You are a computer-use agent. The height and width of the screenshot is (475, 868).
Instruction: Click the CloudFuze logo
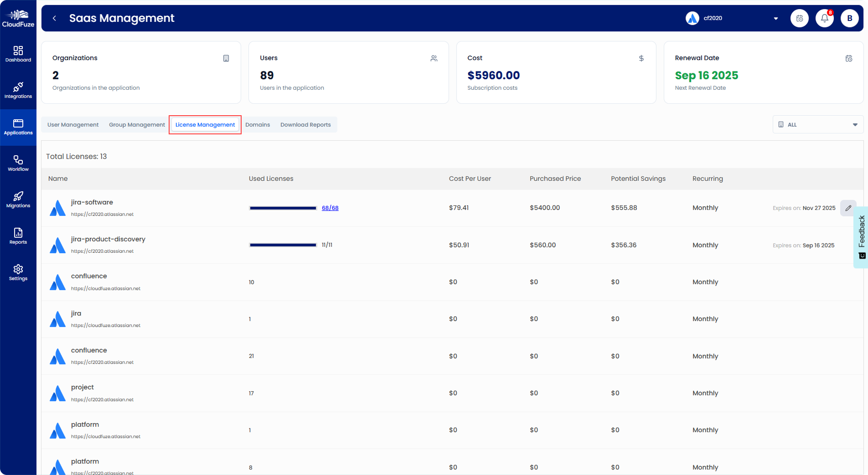click(x=18, y=19)
